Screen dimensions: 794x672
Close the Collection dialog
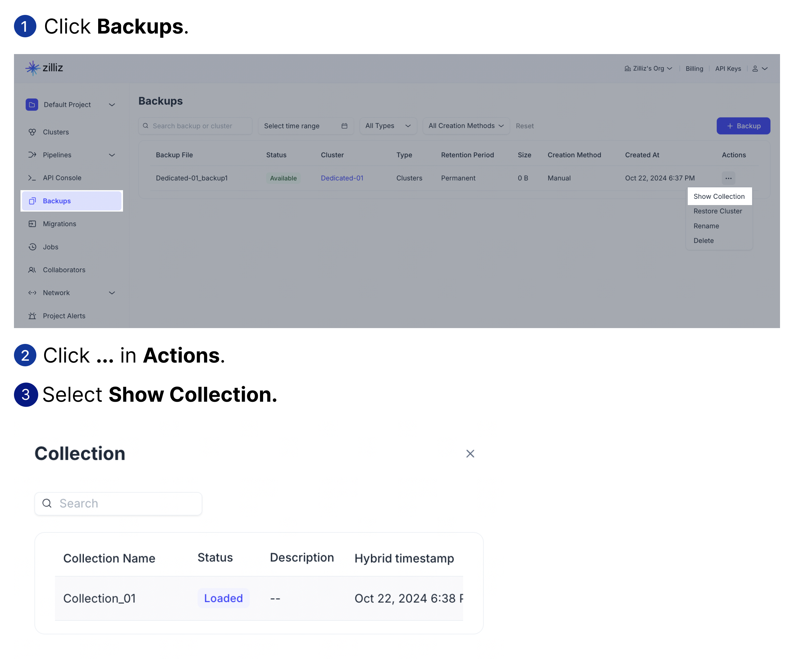point(470,453)
